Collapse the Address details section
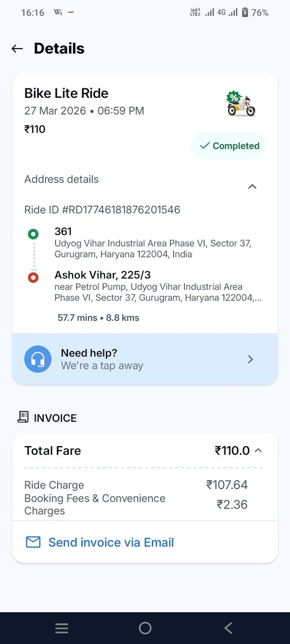Viewport: 290px width, 644px height. (x=252, y=186)
